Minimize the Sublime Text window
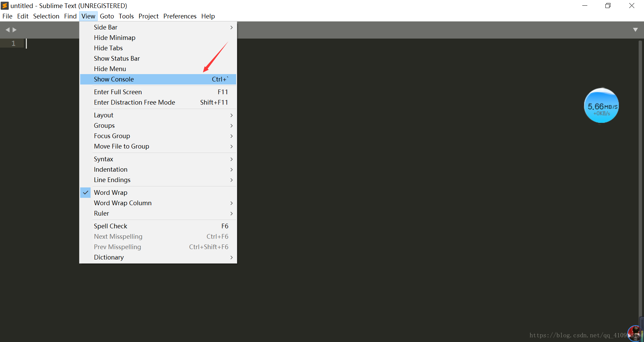Viewport: 644px width, 342px height. tap(585, 6)
